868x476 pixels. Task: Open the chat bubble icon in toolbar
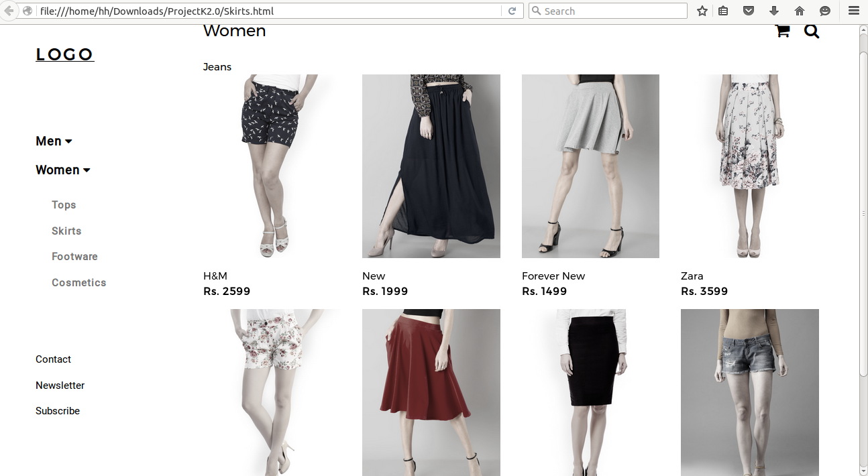(825, 11)
